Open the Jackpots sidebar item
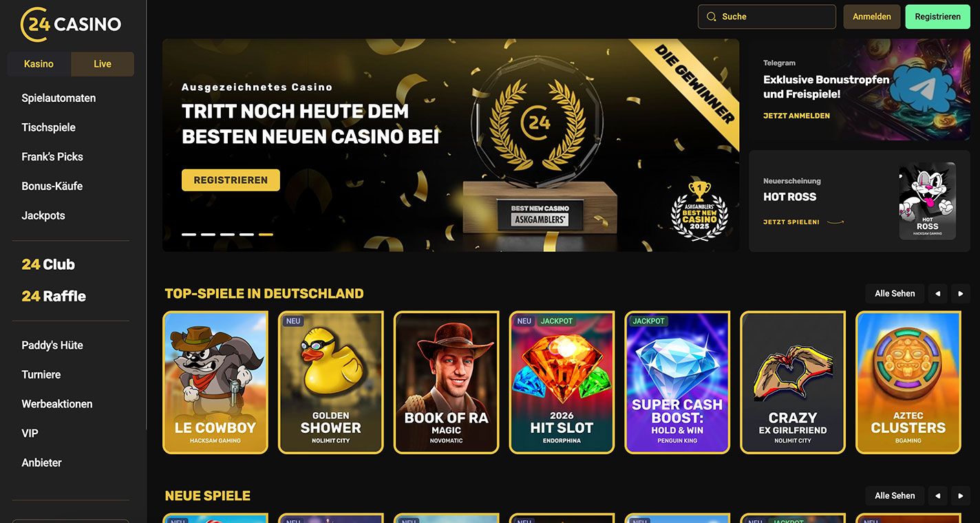The height and width of the screenshot is (523, 980). [43, 215]
